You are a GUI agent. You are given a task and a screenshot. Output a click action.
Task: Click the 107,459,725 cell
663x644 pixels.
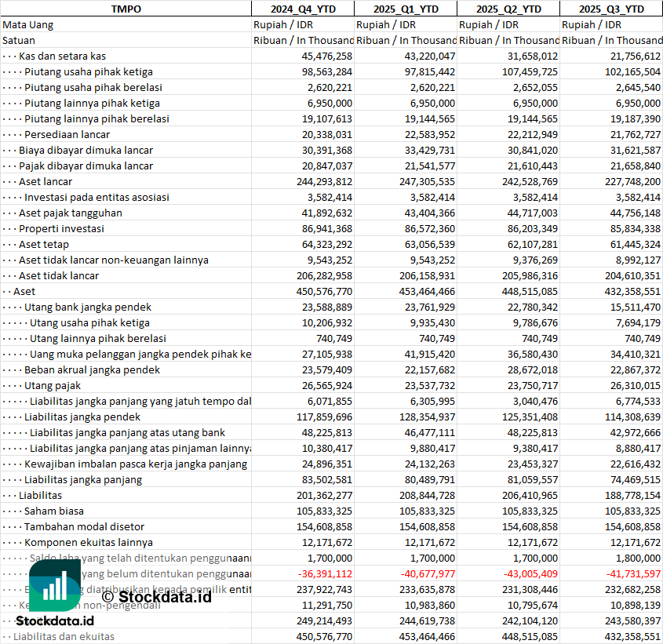coord(530,72)
